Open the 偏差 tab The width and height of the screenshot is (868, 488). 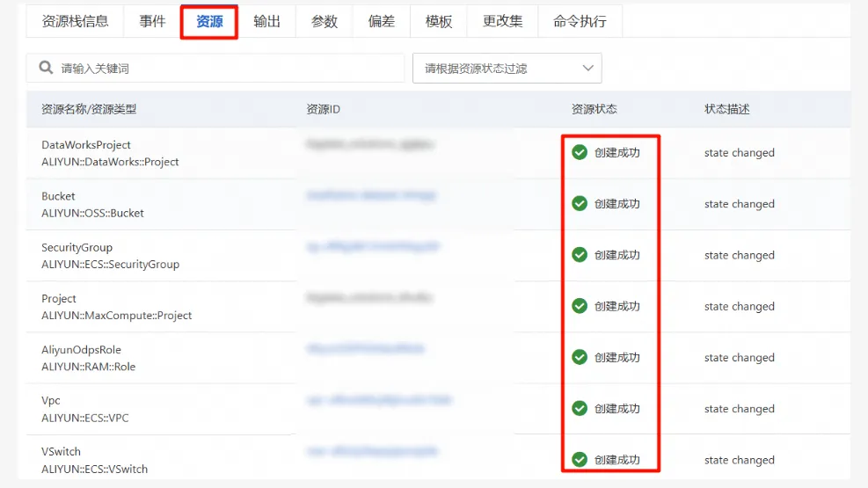point(382,22)
